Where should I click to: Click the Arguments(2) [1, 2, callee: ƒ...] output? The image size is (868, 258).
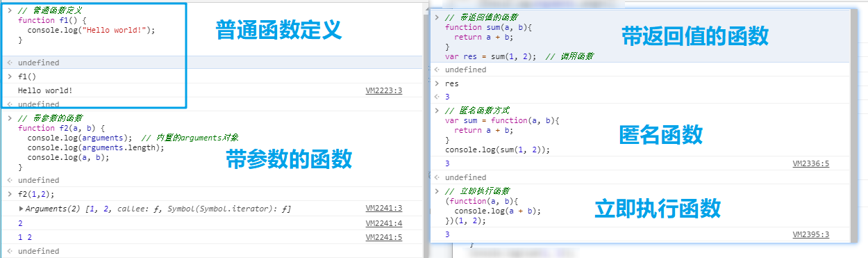click(158, 209)
